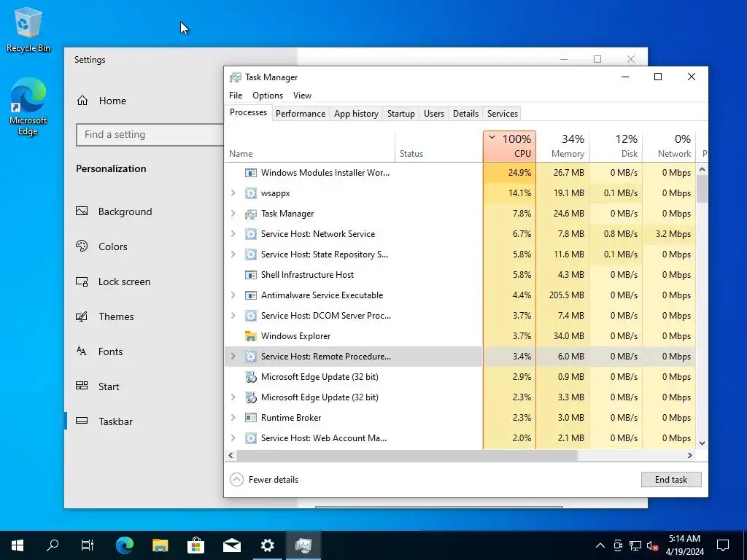Click the wsappx process gear icon
Image resolution: width=747 pixels, height=560 pixels.
[251, 193]
